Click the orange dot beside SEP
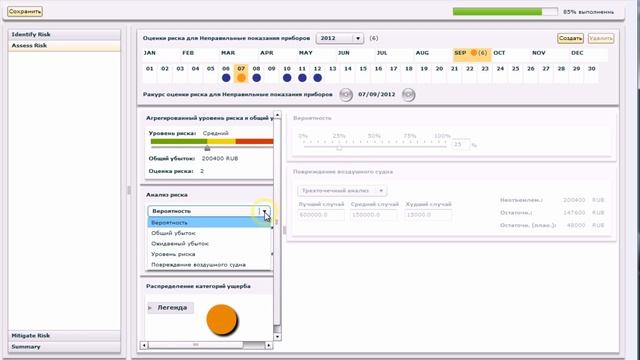 (473, 53)
